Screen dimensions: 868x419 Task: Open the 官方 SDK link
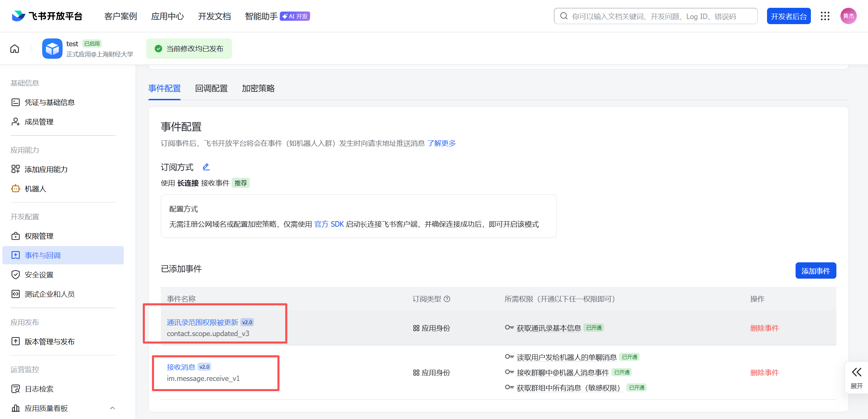click(329, 224)
